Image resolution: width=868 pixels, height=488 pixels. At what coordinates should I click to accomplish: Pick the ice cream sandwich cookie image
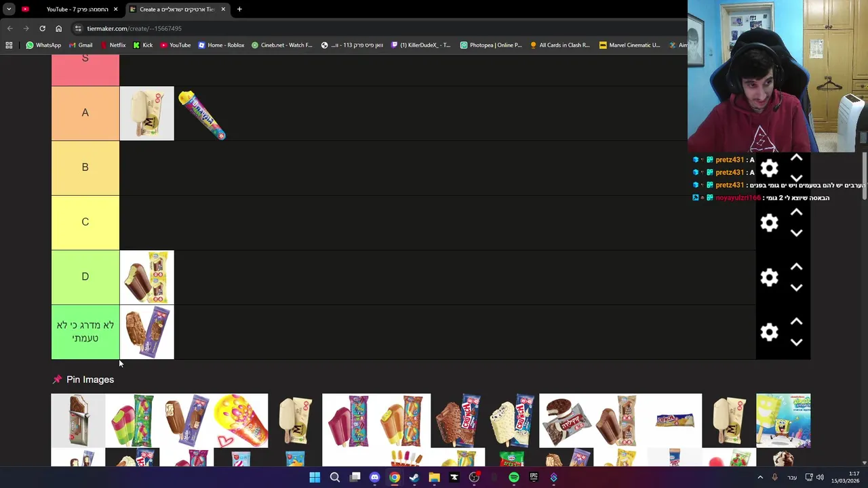(x=566, y=420)
